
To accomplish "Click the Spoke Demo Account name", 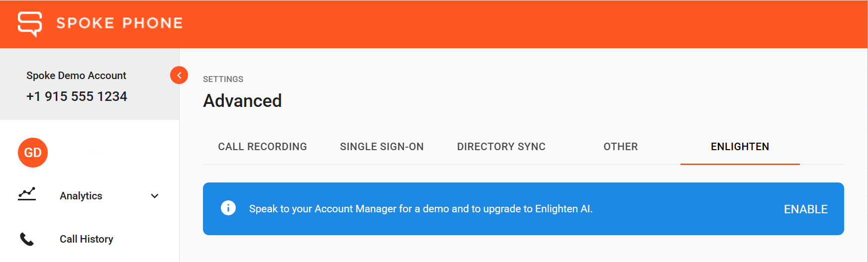I will [x=76, y=76].
